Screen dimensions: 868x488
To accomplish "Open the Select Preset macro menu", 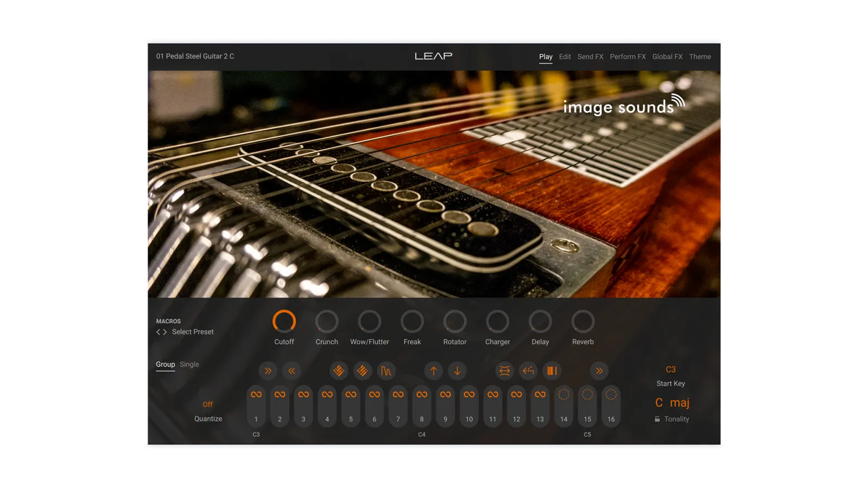I will (x=193, y=332).
